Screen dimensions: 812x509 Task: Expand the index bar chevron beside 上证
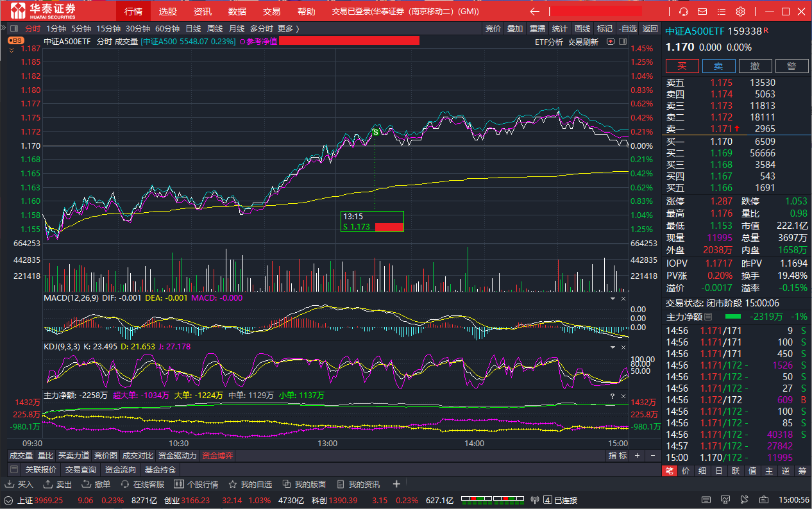8,500
